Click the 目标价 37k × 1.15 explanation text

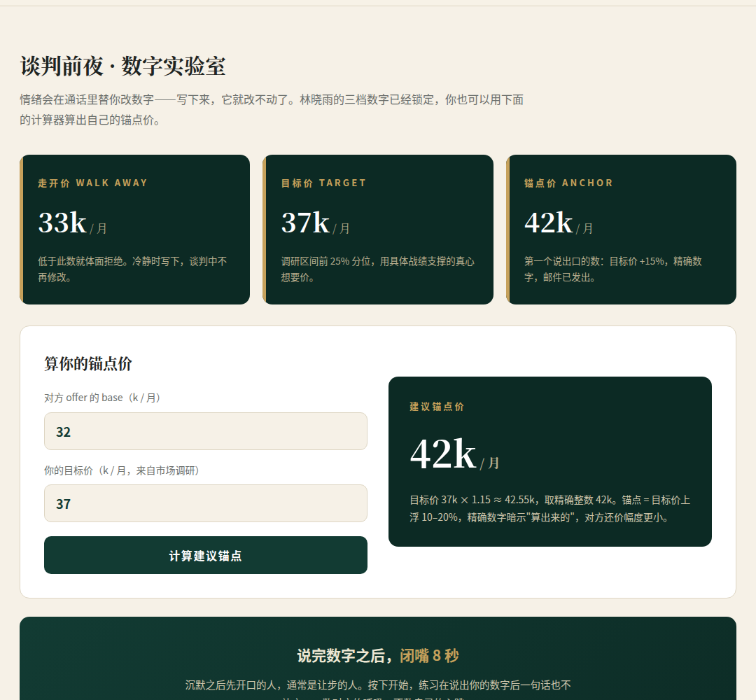(550, 509)
